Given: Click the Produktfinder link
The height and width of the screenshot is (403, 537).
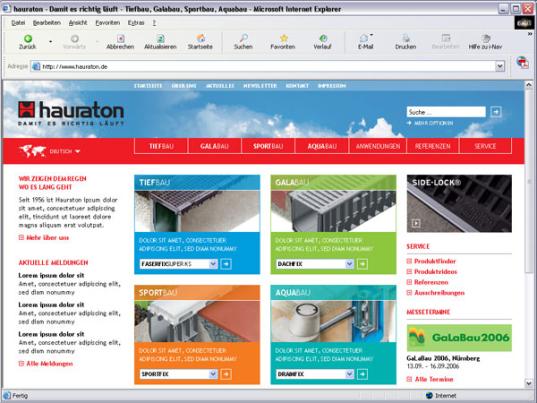Looking at the screenshot, I should 435,261.
